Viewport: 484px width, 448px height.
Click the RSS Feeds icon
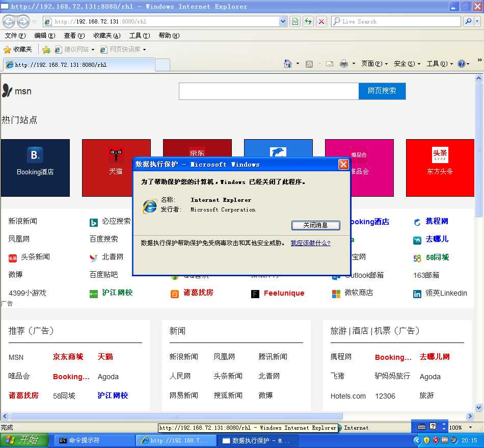pos(309,64)
